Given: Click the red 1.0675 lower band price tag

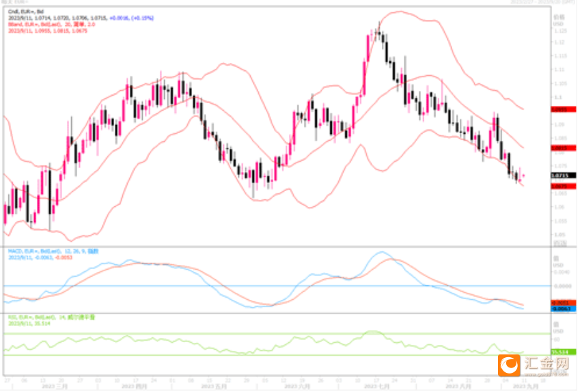Looking at the screenshot, I should point(563,186).
